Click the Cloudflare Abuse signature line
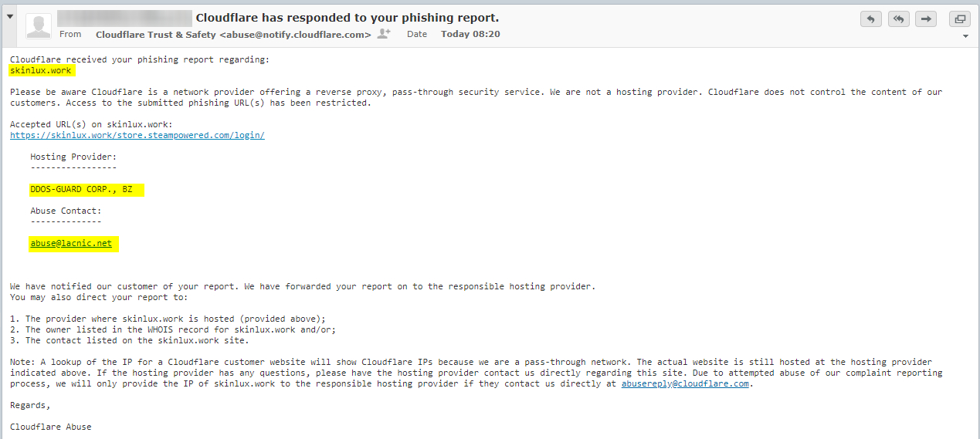This screenshot has height=439, width=980. point(50,427)
